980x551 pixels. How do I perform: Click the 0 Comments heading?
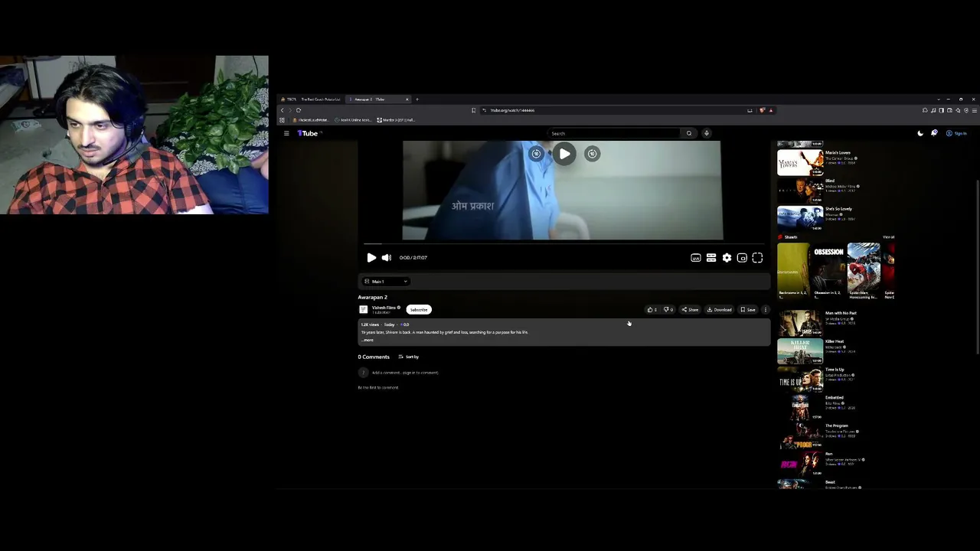pos(374,357)
